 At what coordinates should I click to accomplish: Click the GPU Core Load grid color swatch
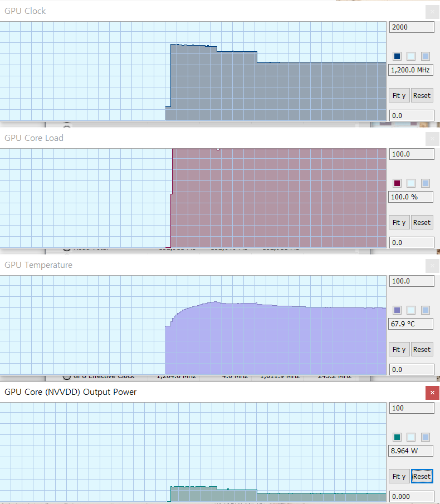(x=425, y=183)
